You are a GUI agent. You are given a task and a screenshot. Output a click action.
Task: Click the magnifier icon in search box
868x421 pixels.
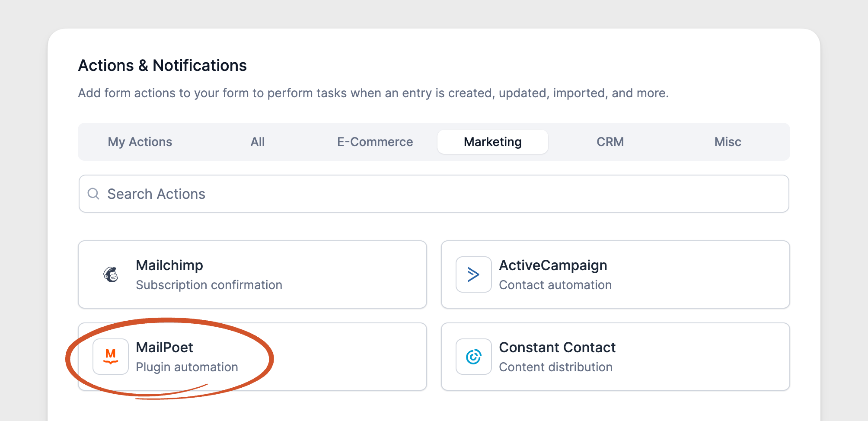93,194
